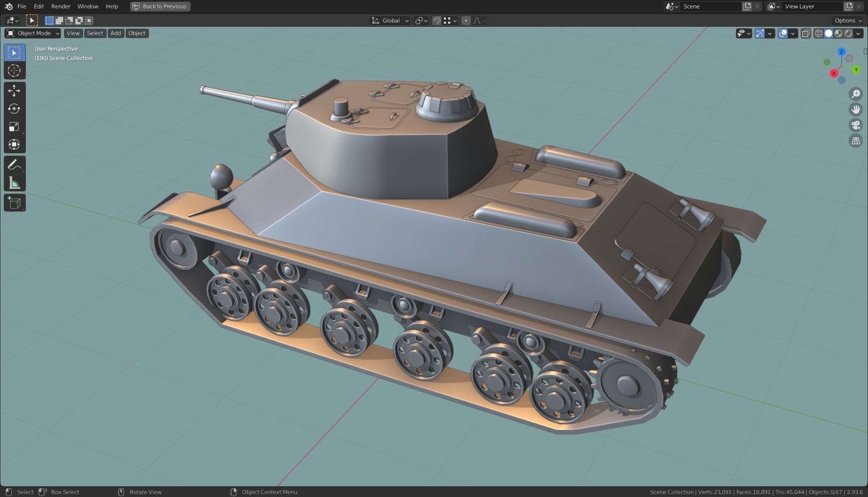Open the proportional editing falloff dropdown
Image resolution: width=868 pixels, height=497 pixels.
coord(480,20)
